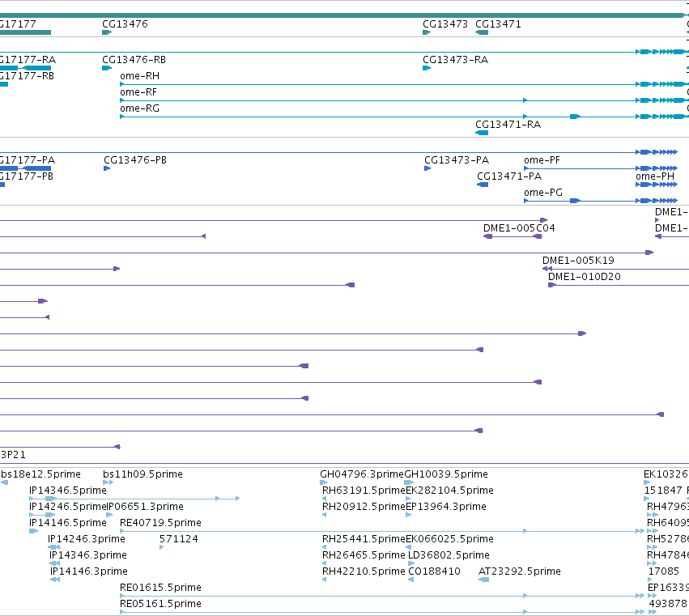
Task: Select the 571124 feature label
Action: click(178, 540)
